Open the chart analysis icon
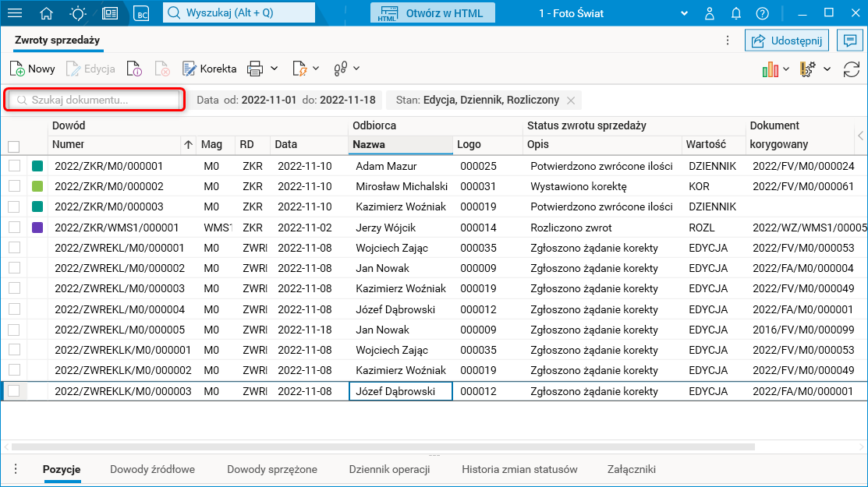The height and width of the screenshot is (487, 868). click(771, 69)
